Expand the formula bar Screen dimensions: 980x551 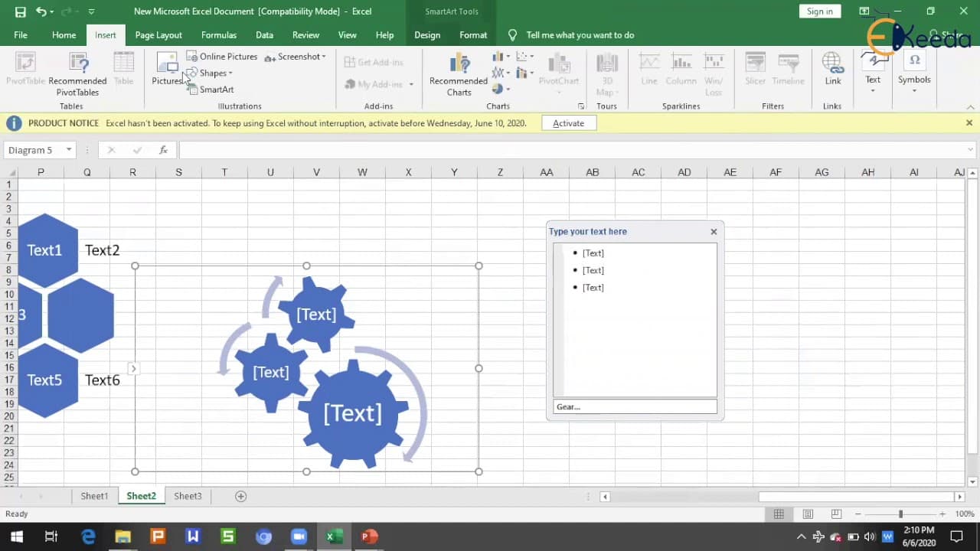(971, 150)
